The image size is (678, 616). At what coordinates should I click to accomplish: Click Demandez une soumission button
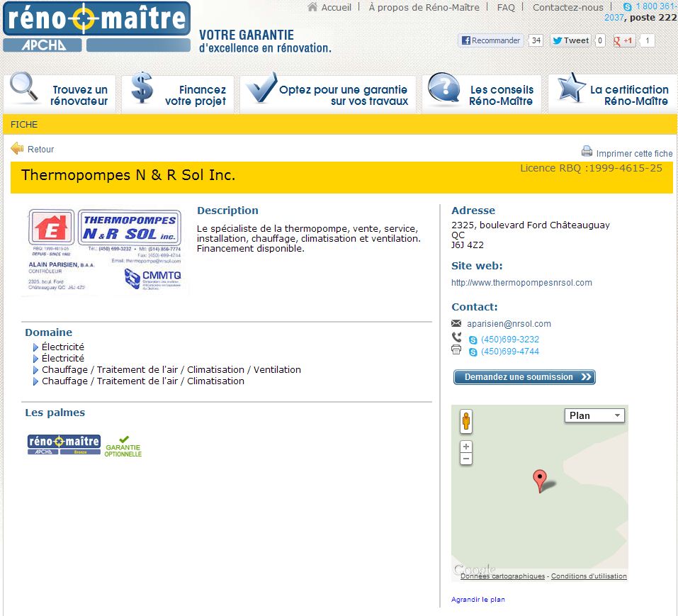[x=524, y=377]
